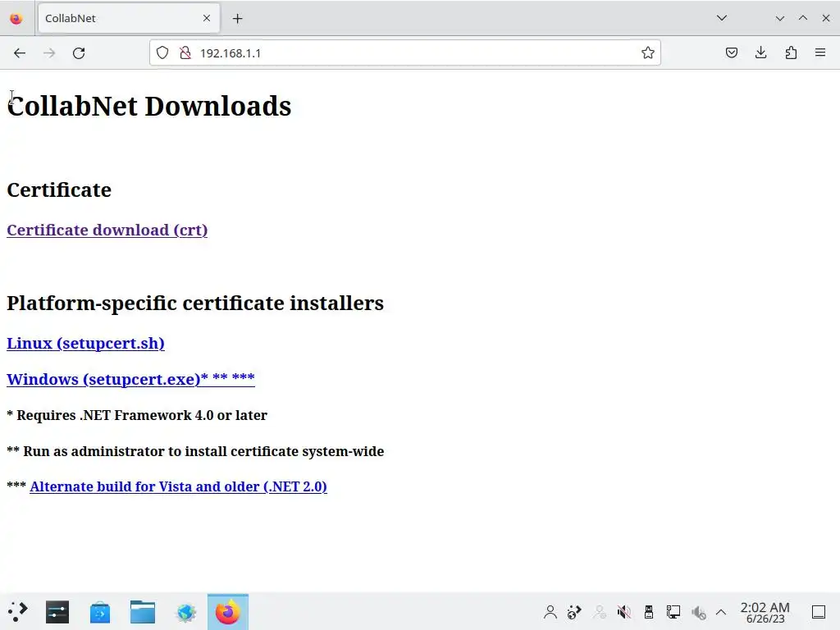
Task: Open the network connection tray icon
Action: point(673,612)
